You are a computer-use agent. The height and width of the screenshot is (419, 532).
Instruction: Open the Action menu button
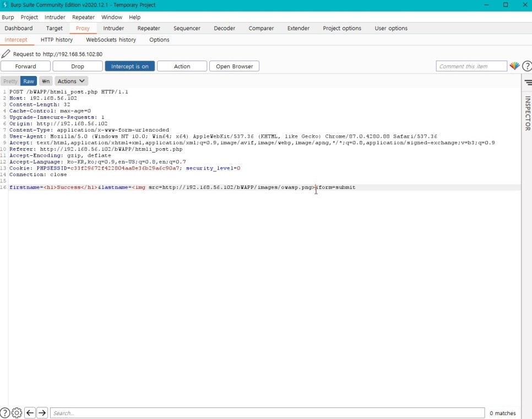point(182,66)
